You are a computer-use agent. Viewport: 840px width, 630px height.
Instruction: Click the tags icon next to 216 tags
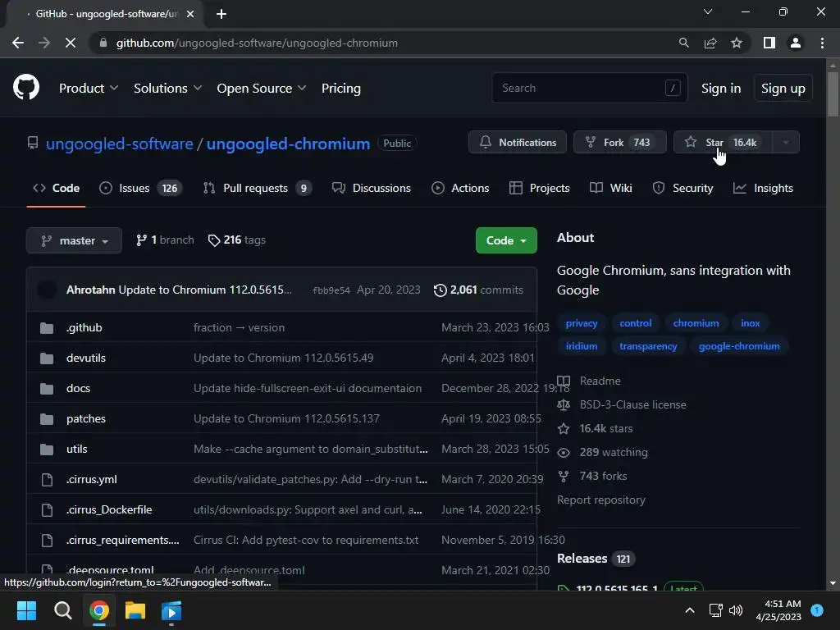click(x=214, y=240)
